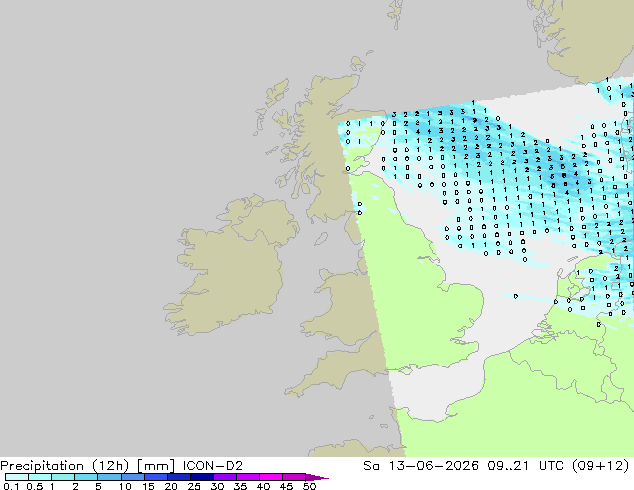Image resolution: width=634 pixels, height=490 pixels.
Task: Click the 45–50 mm legend swatch
Action: (294, 477)
